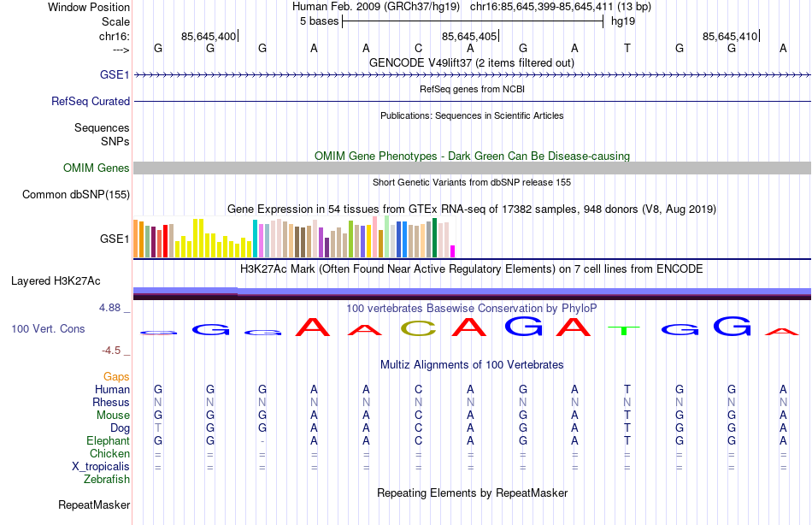Open the RefSeq Curated track label
The width and height of the screenshot is (812, 525).
coord(91,101)
